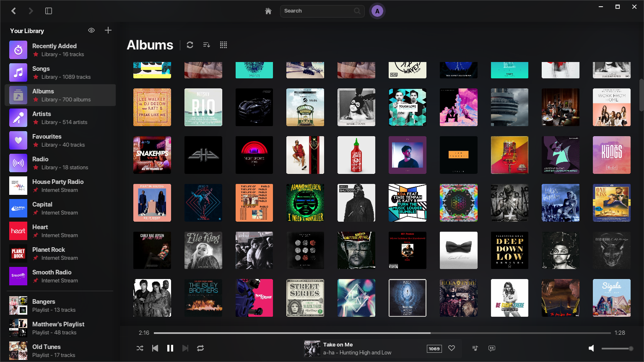Go back using the back arrow
644x362 pixels.
[x=14, y=11]
